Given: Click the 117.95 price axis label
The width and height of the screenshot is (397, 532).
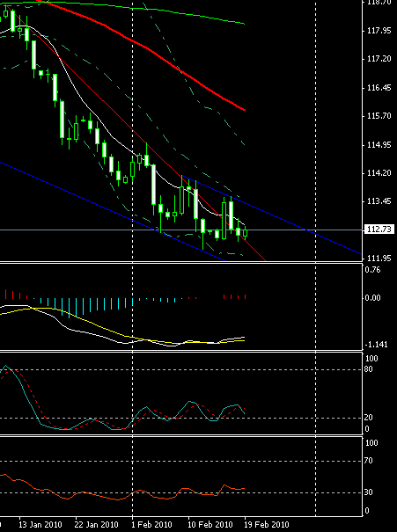Looking at the screenshot, I should pyautogui.click(x=379, y=31).
